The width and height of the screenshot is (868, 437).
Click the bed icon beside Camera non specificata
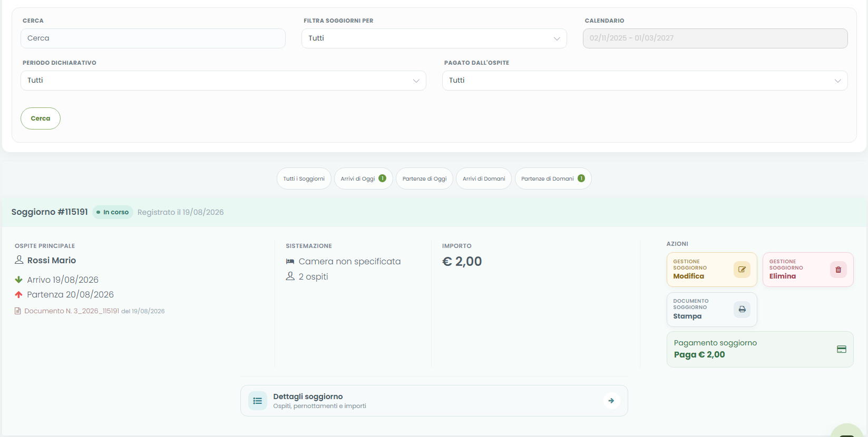(290, 262)
